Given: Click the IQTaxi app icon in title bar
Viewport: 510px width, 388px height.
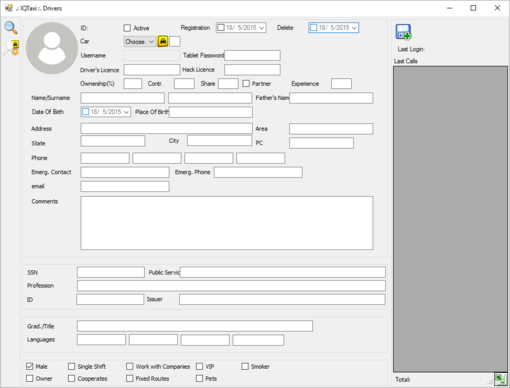Looking at the screenshot, I should pos(9,8).
